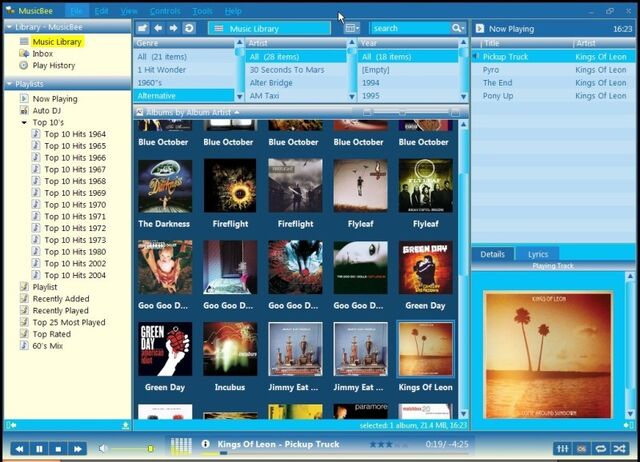Sort Now Playing by Title column

tap(491, 43)
